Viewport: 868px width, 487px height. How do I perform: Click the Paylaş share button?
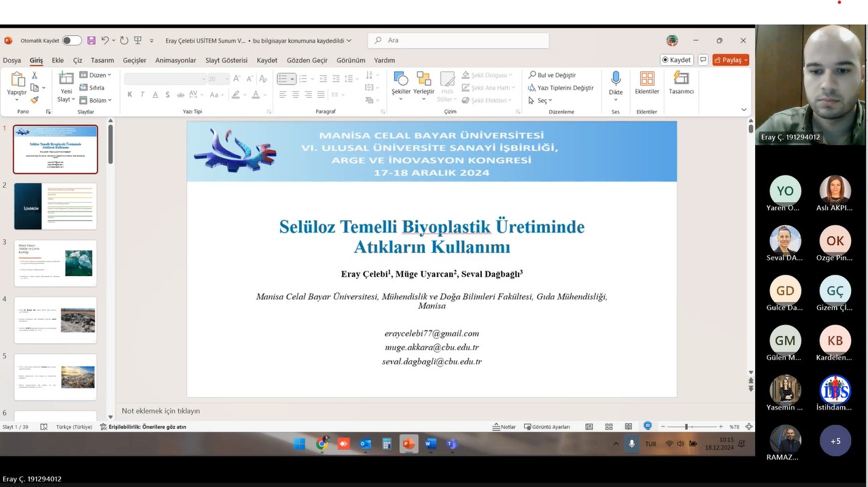(x=731, y=60)
